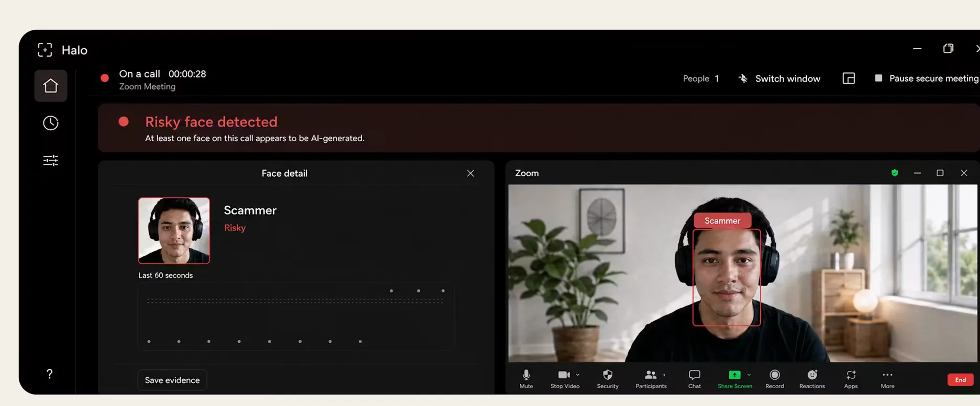
Task: Start recording with the Record button
Action: click(775, 379)
